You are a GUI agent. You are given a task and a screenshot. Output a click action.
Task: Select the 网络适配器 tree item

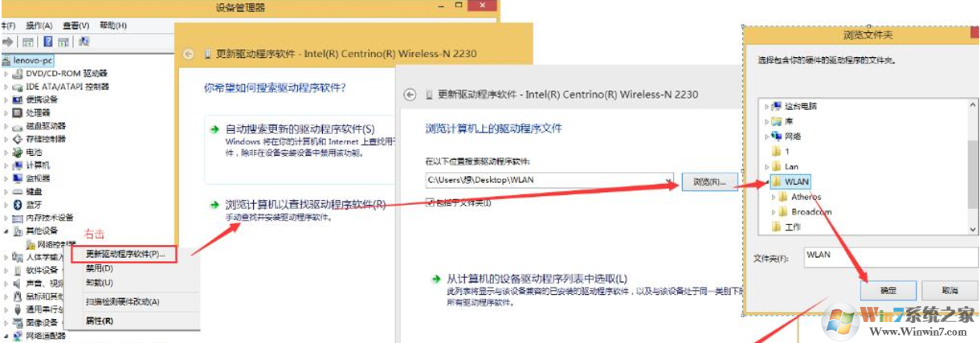(x=46, y=336)
